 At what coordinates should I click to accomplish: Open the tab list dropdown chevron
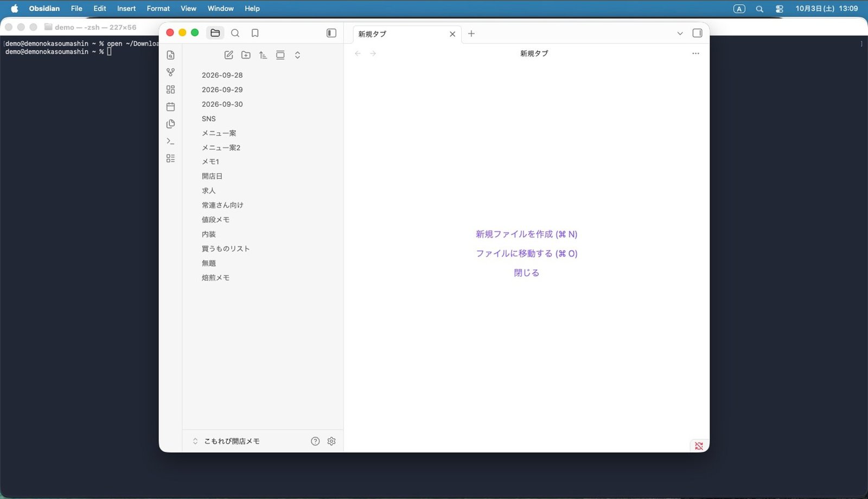click(x=680, y=34)
